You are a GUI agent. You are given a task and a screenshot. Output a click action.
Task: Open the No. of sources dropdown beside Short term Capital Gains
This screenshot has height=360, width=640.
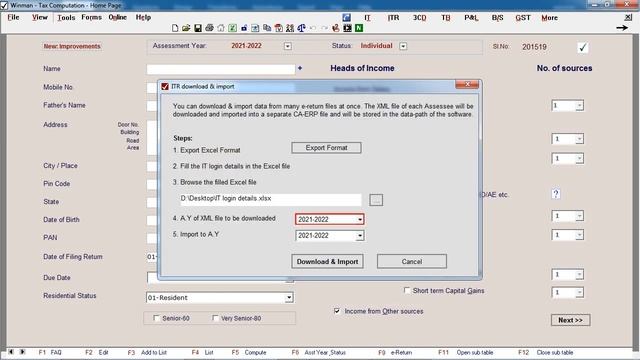click(x=579, y=292)
